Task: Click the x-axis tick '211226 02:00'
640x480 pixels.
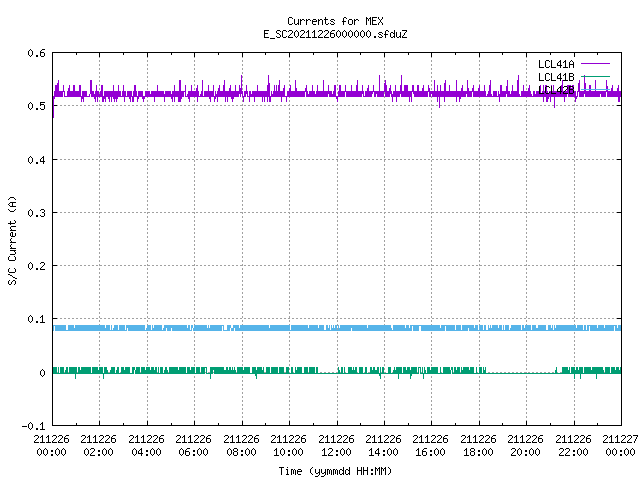Action: (x=98, y=446)
